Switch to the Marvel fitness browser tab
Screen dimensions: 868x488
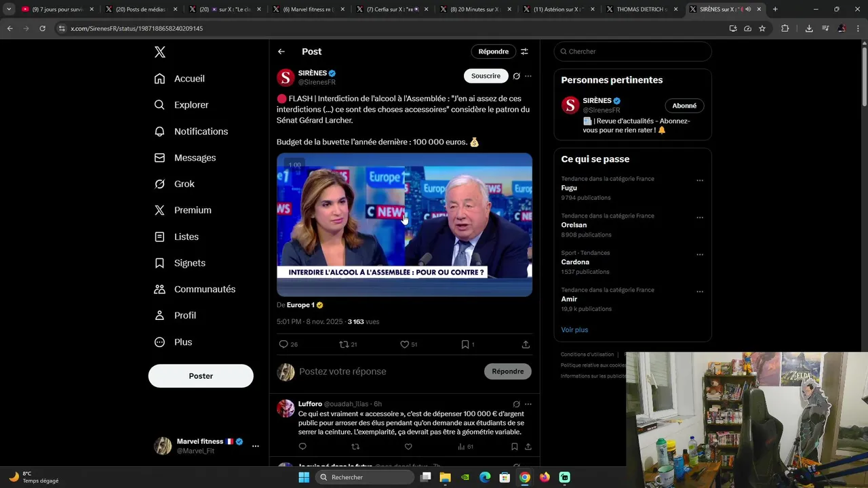[309, 9]
